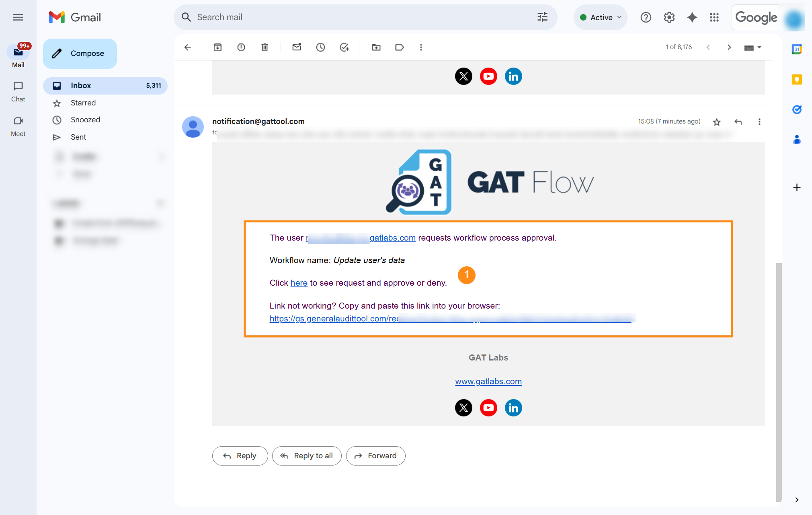Viewport: 812px width, 515px height.
Task: Go to the previous (newer) email with the left chevron
Action: (x=708, y=47)
